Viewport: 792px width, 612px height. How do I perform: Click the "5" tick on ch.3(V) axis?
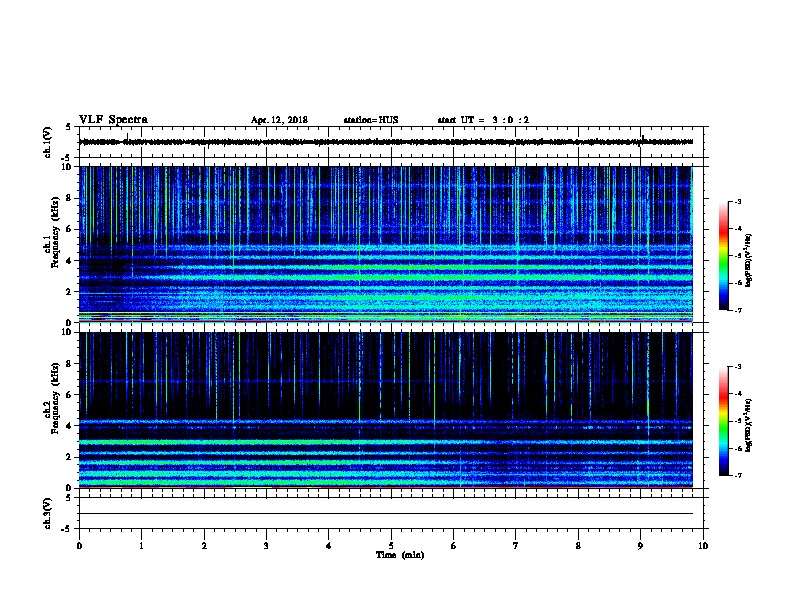coord(68,497)
